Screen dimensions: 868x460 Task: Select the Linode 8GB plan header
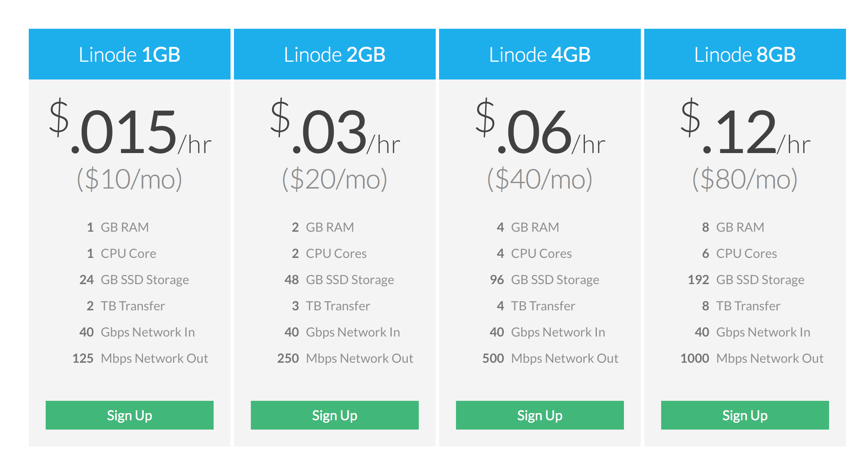pos(744,54)
